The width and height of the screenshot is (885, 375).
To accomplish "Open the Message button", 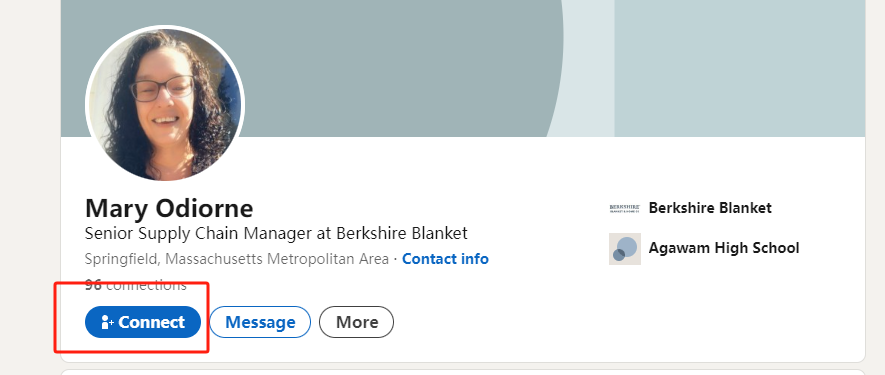I will [x=260, y=322].
